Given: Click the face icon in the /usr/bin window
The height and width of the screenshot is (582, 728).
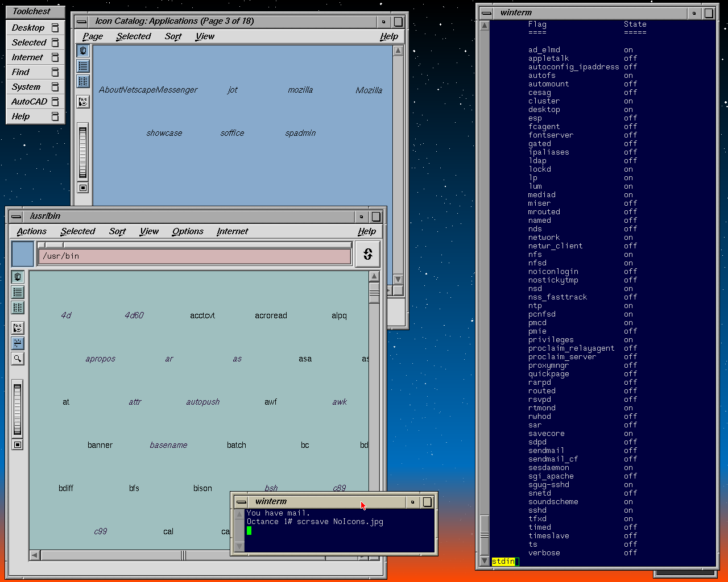Looking at the screenshot, I should coord(18,328).
